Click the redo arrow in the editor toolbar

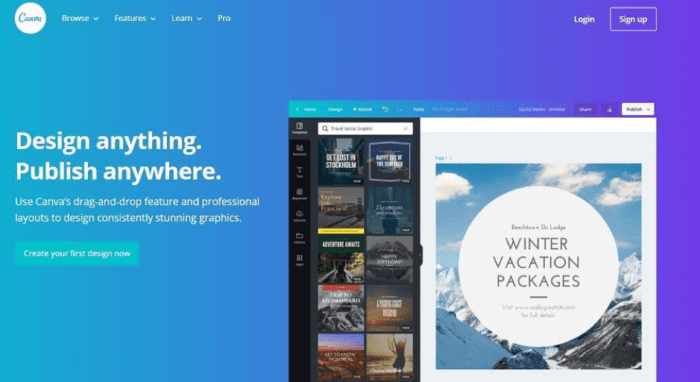coord(399,109)
